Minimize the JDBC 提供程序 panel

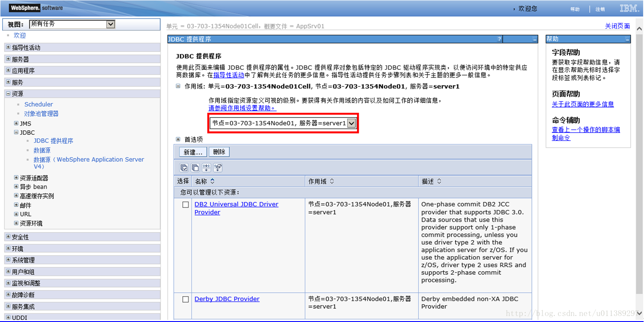pyautogui.click(x=535, y=39)
